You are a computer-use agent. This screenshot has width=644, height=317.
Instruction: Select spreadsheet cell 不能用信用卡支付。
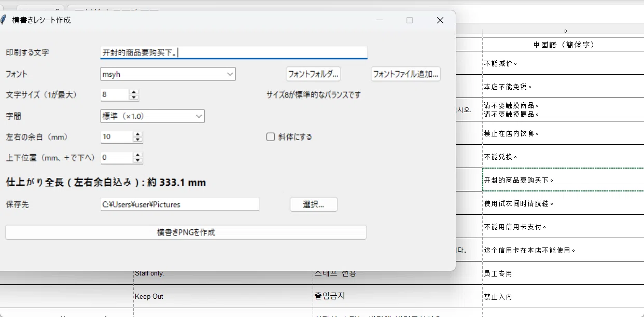pyautogui.click(x=563, y=226)
